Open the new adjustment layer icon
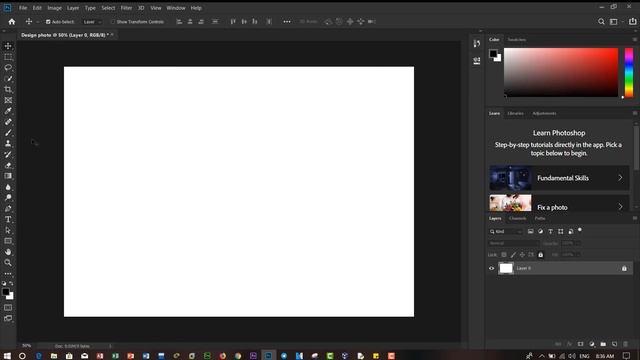This screenshot has height=360, width=640. (x=592, y=344)
